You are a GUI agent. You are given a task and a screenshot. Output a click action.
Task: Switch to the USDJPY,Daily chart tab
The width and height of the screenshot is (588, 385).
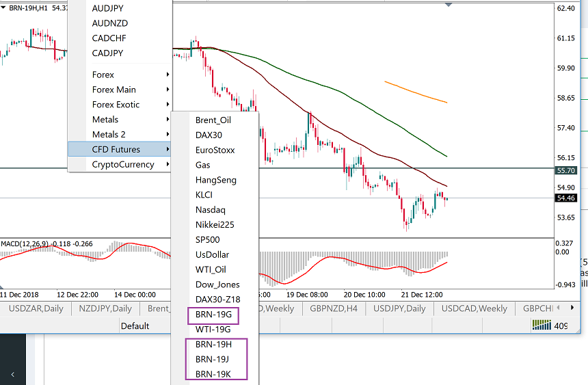pyautogui.click(x=400, y=308)
